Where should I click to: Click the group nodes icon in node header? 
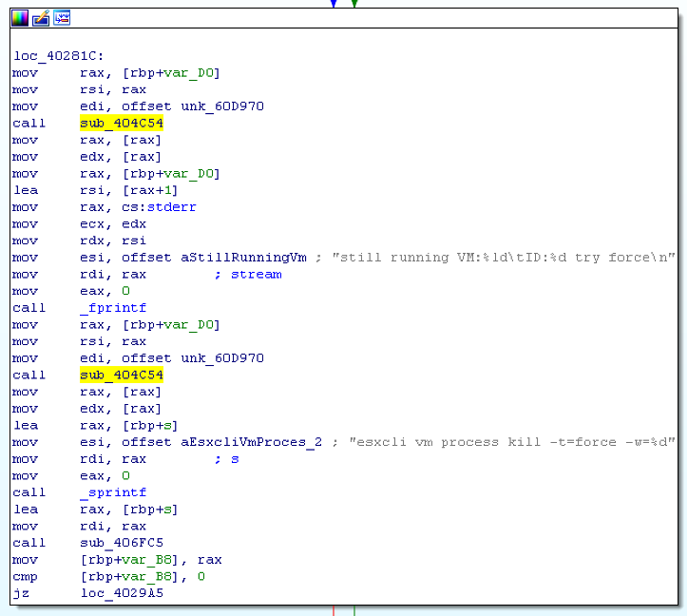62,17
